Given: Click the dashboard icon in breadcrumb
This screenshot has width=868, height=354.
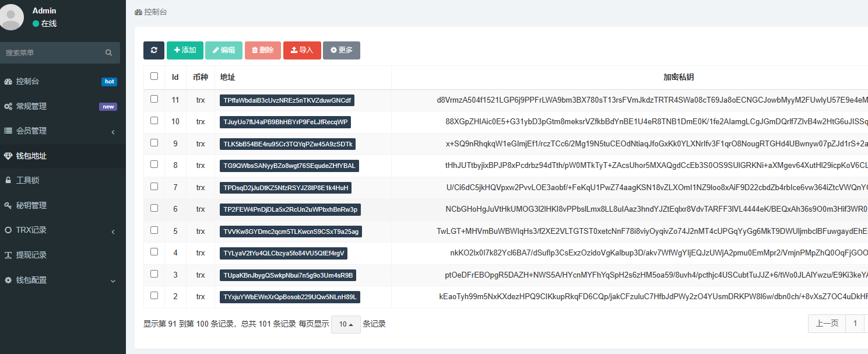Looking at the screenshot, I should pos(138,12).
